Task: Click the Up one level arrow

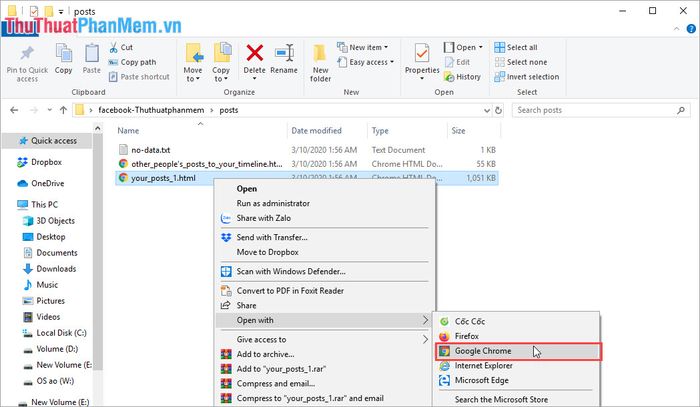Action: coord(63,110)
